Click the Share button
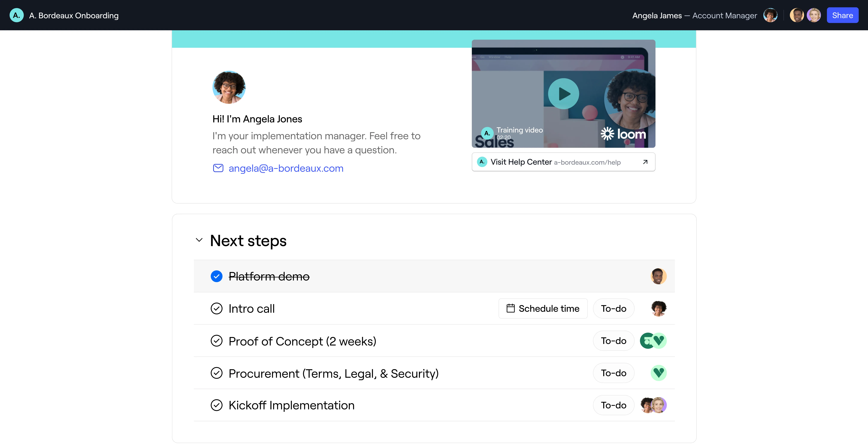 (842, 15)
